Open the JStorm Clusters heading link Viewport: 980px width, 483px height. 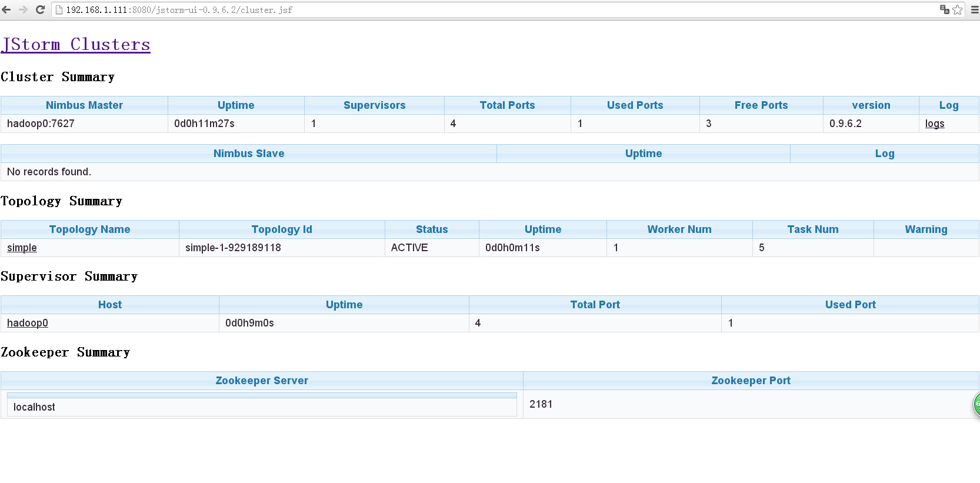coord(76,45)
